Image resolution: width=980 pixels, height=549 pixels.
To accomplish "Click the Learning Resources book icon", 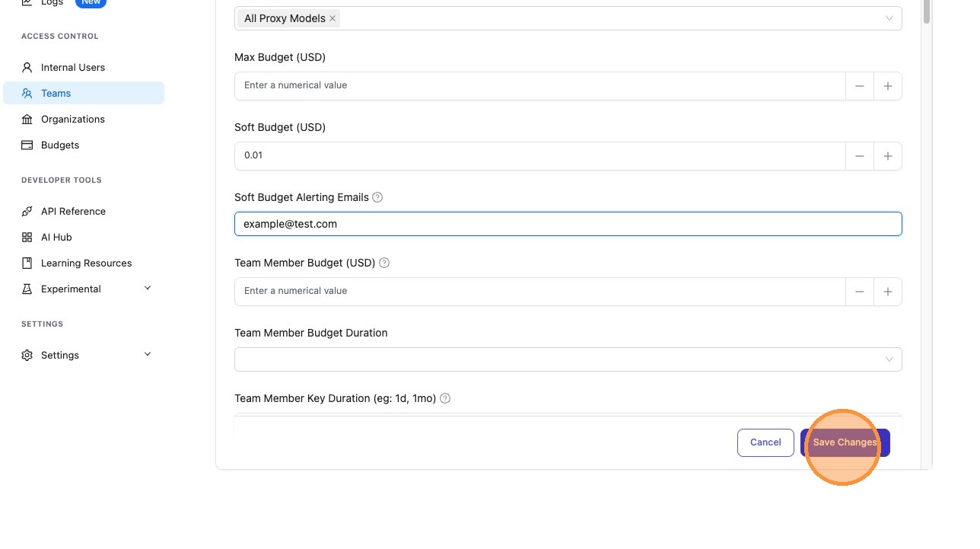I will [x=27, y=263].
